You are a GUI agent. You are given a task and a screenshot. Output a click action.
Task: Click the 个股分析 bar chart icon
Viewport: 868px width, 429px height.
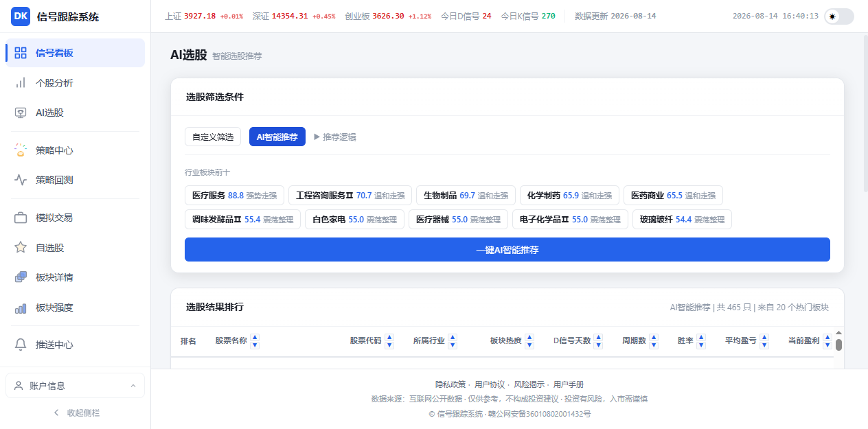[x=21, y=83]
